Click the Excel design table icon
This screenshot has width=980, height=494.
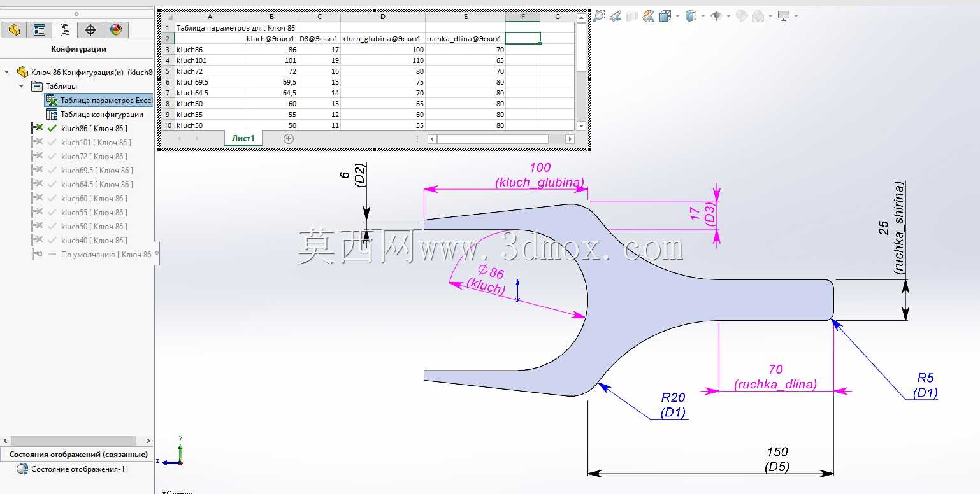pos(51,101)
